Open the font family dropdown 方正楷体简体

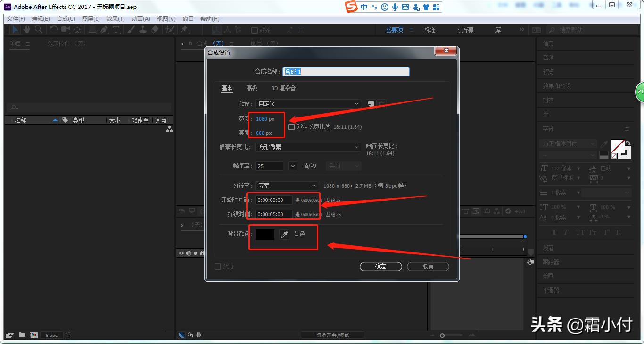point(569,143)
